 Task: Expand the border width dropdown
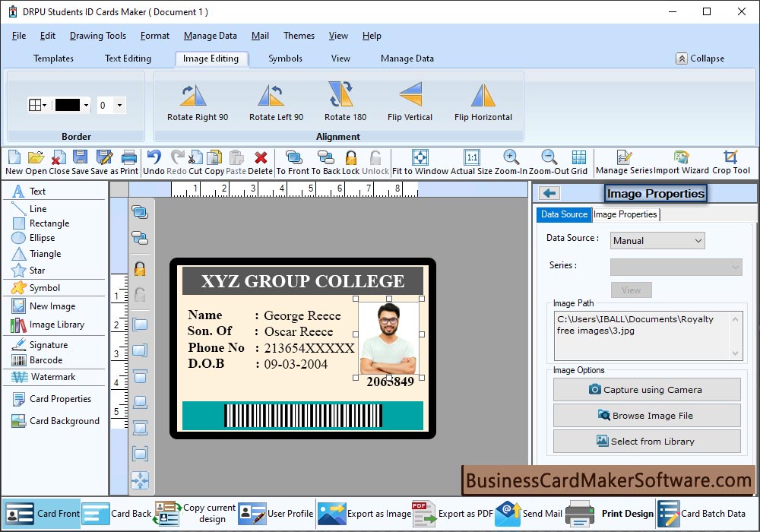(119, 105)
